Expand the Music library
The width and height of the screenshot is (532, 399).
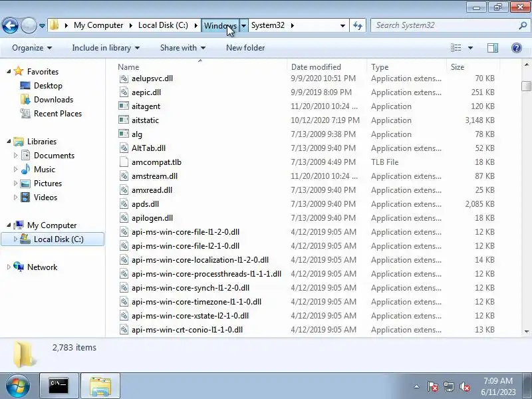[x=15, y=170]
